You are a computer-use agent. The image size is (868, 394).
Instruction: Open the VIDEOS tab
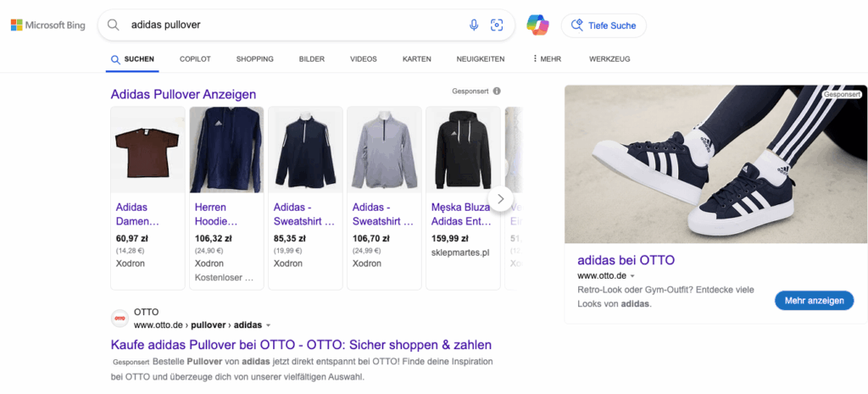click(363, 59)
